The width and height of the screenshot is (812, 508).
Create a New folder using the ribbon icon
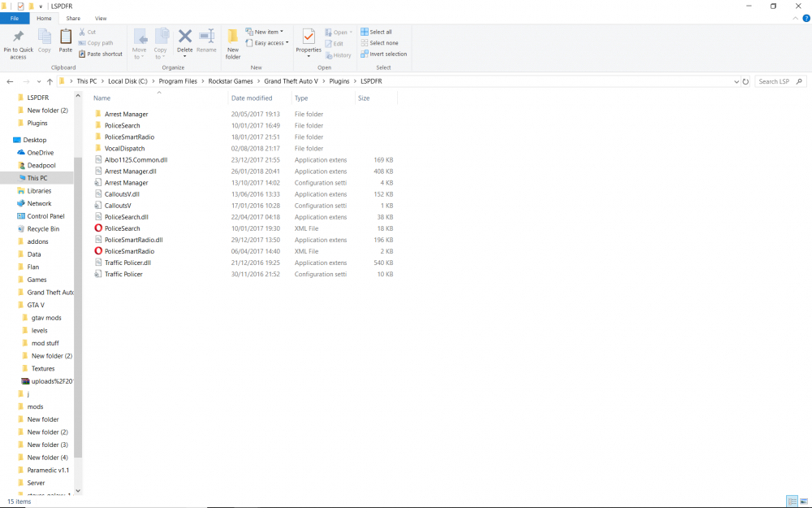coord(233,39)
